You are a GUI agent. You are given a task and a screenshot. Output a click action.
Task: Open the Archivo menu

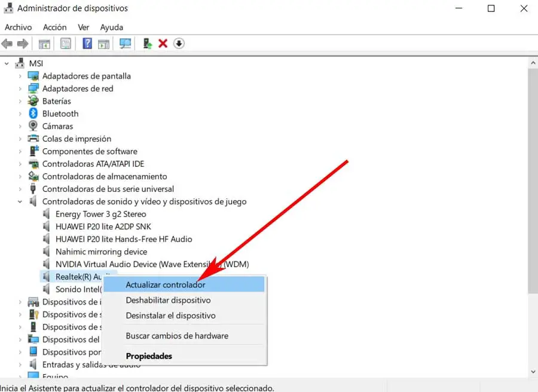[18, 27]
